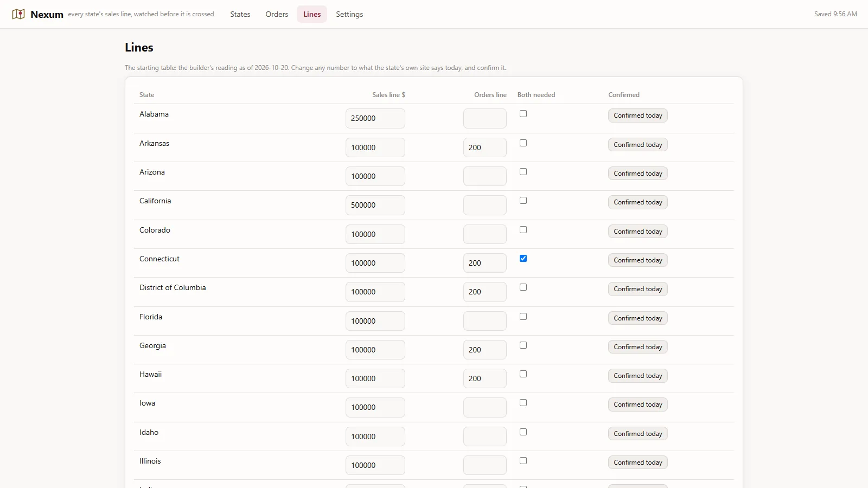Check Both needed for District of Columbia
This screenshot has width=868, height=488.
click(x=523, y=287)
